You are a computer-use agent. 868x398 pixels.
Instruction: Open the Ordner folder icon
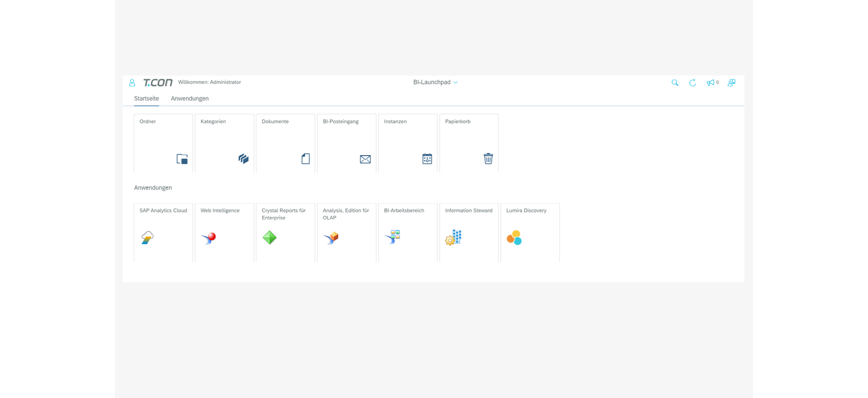pyautogui.click(x=182, y=159)
